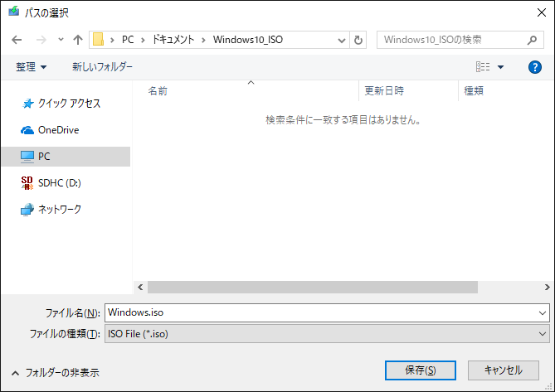Select PC in the address breadcrumb
The width and height of the screenshot is (555, 392).
(128, 40)
